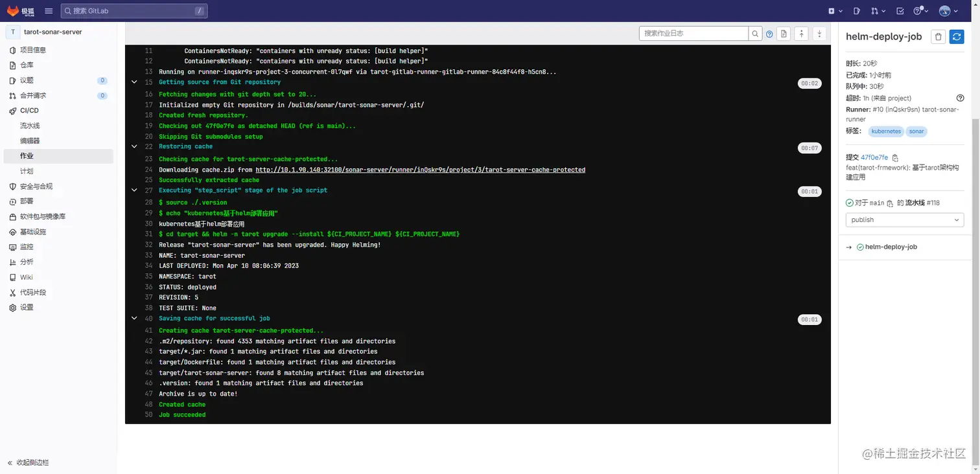This screenshot has width=980, height=474.
Task: Open the timeout help question icon
Action: (961, 98)
